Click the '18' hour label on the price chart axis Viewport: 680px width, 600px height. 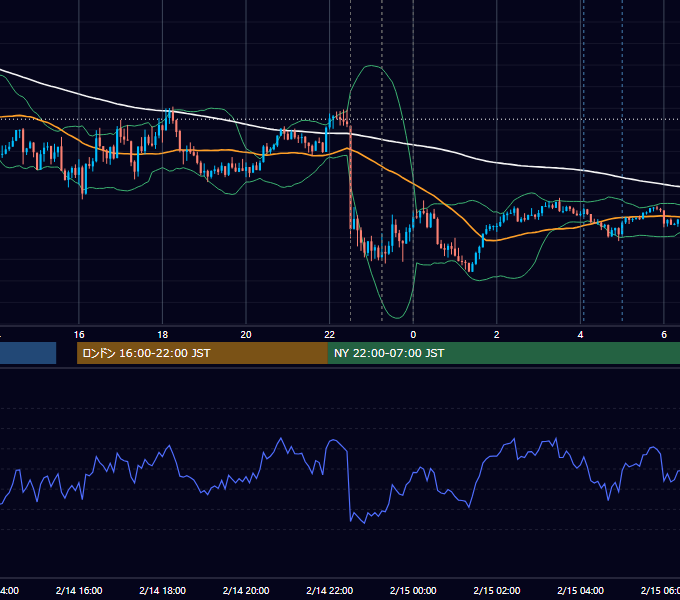(x=162, y=334)
